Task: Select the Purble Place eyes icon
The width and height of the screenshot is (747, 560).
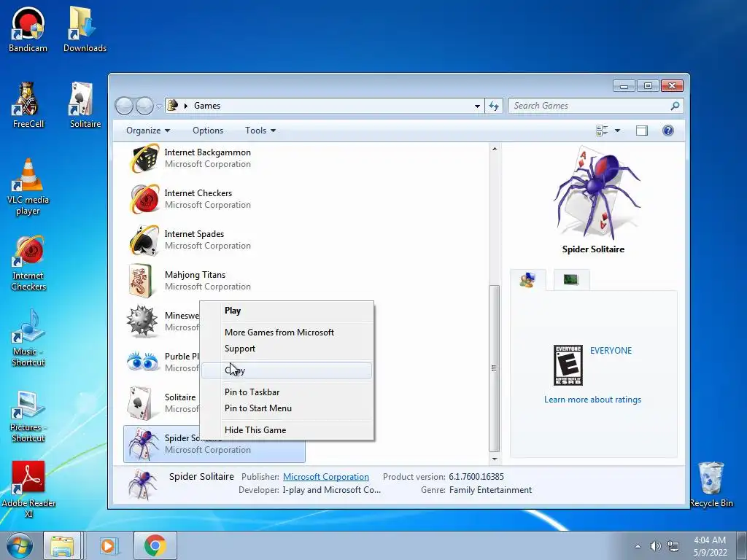Action: pyautogui.click(x=143, y=362)
